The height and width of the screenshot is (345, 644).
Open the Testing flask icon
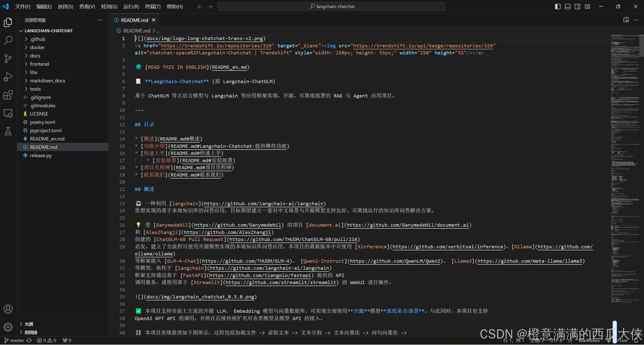pos(8,131)
